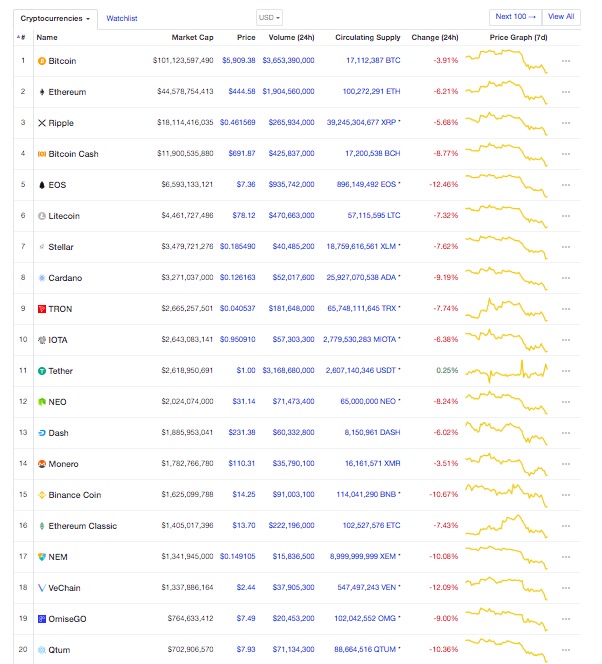Image resolution: width=602 pixels, height=664 pixels.
Task: Click the Litecoin logo icon
Action: (x=41, y=216)
